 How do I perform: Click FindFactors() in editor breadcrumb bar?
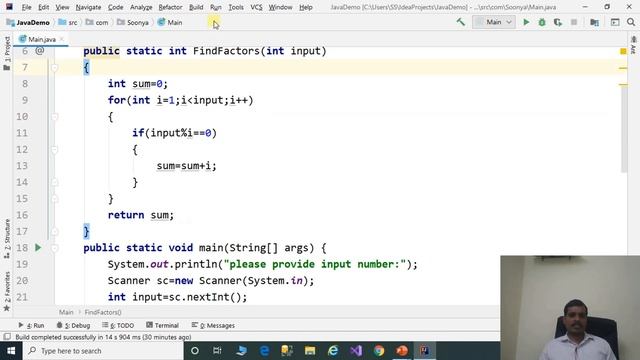[103, 312]
